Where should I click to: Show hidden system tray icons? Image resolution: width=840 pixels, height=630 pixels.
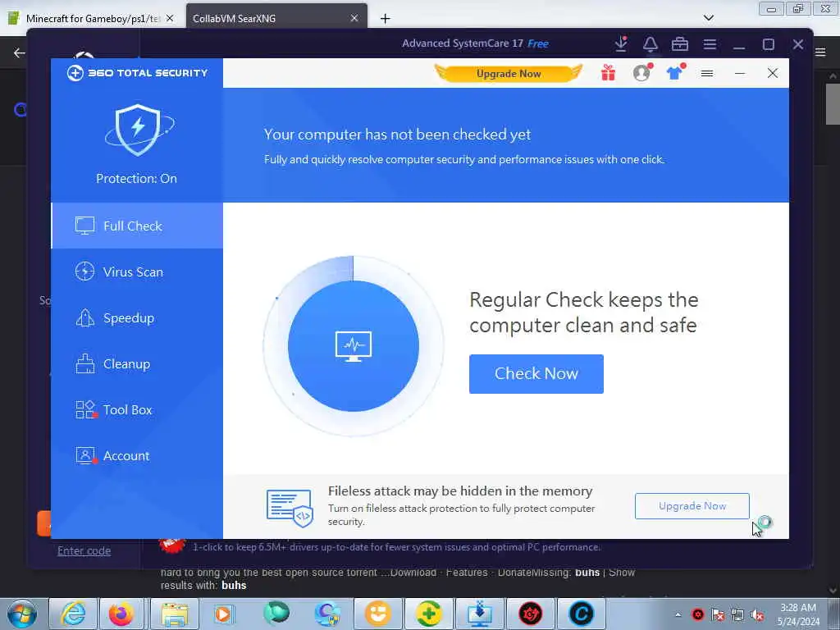[678, 614]
